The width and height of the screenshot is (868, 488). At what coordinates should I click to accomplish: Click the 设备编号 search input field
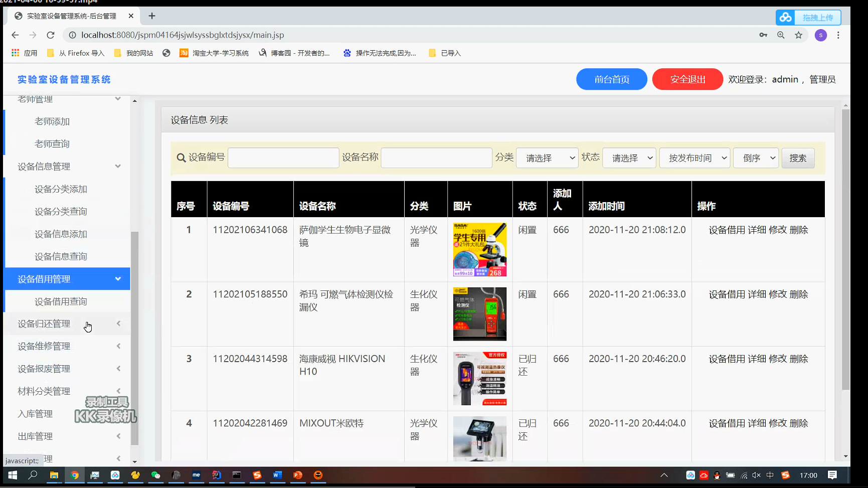point(283,157)
